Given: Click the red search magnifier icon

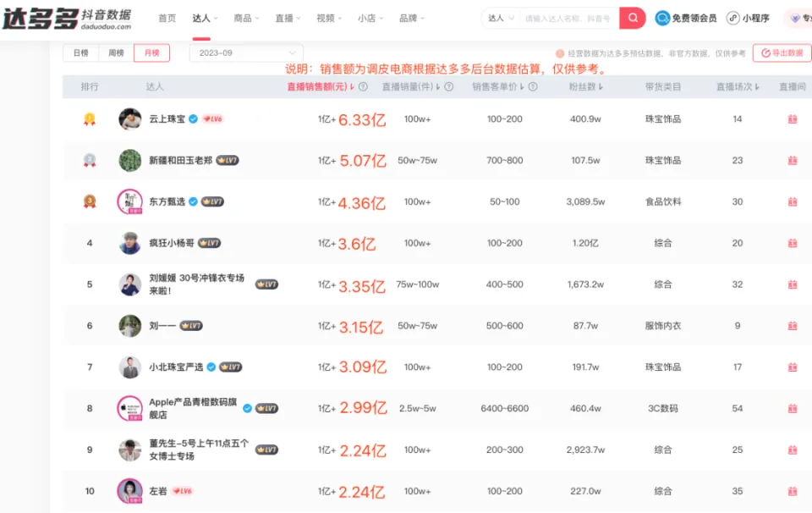Looking at the screenshot, I should tap(632, 17).
